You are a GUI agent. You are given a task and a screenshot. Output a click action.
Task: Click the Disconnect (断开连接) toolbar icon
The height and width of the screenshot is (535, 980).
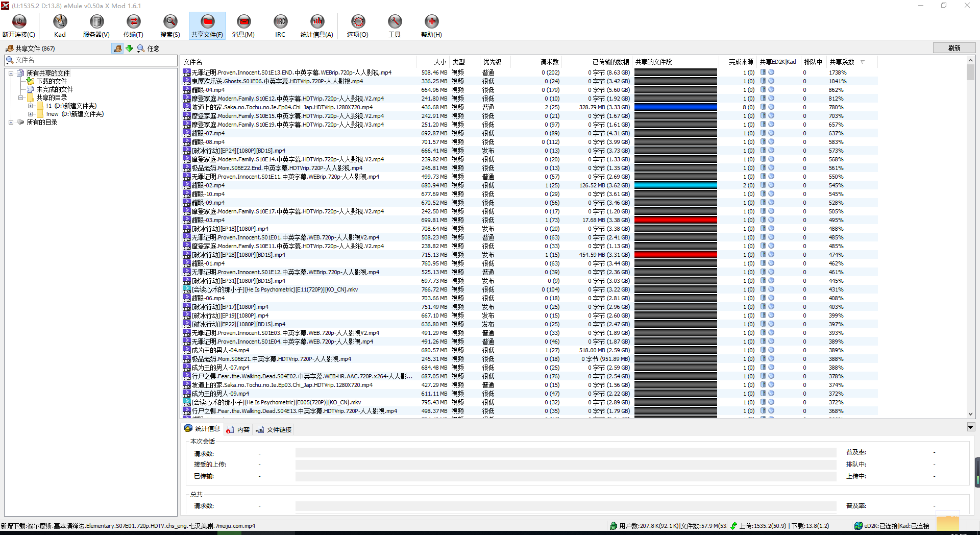tap(19, 26)
